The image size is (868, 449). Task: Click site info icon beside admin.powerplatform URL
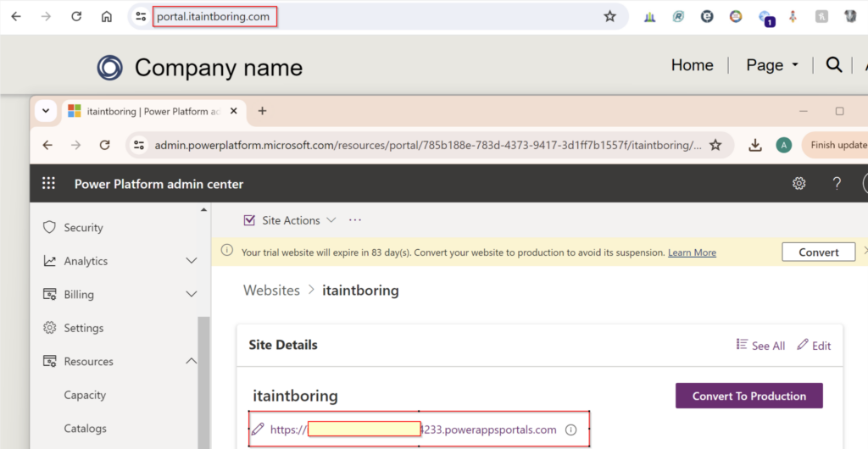point(138,145)
